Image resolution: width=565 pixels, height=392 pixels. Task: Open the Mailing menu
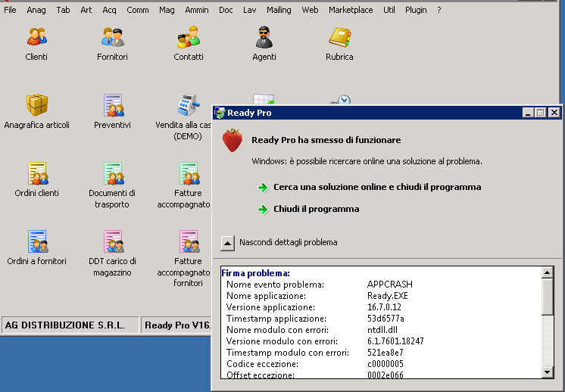tap(279, 10)
